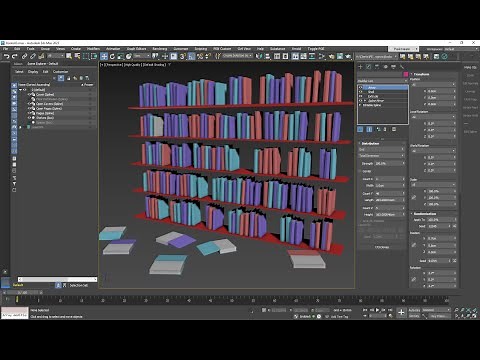This screenshot has width=480, height=360.
Task: Click the Rectangular Selection Region icon
Action: 86,56
